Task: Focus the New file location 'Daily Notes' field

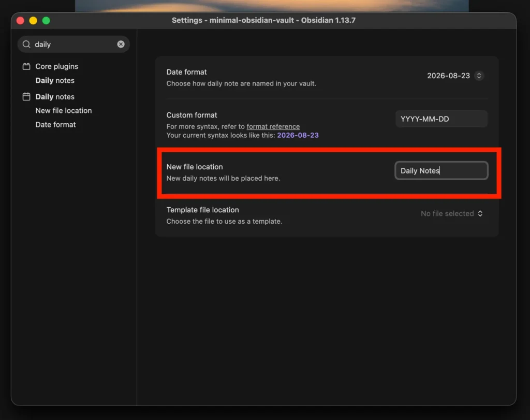Action: [x=441, y=171]
